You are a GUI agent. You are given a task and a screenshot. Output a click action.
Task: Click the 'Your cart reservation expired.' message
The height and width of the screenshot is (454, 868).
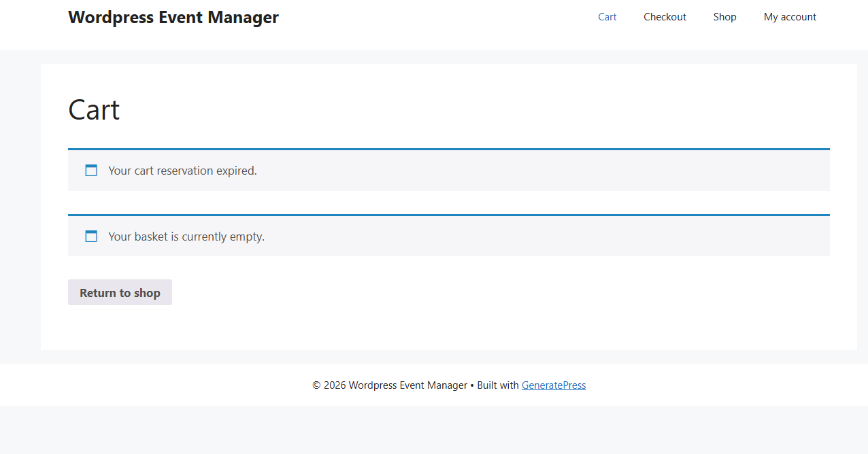tap(182, 171)
